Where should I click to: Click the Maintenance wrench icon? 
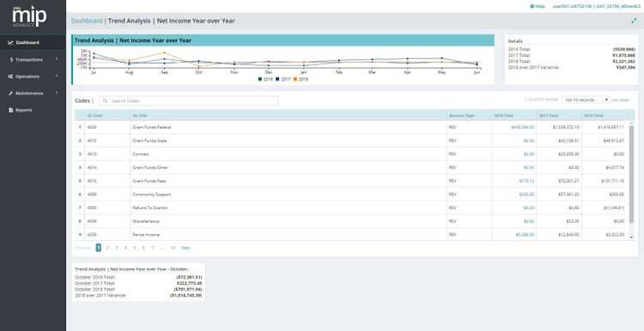pyautogui.click(x=10, y=93)
